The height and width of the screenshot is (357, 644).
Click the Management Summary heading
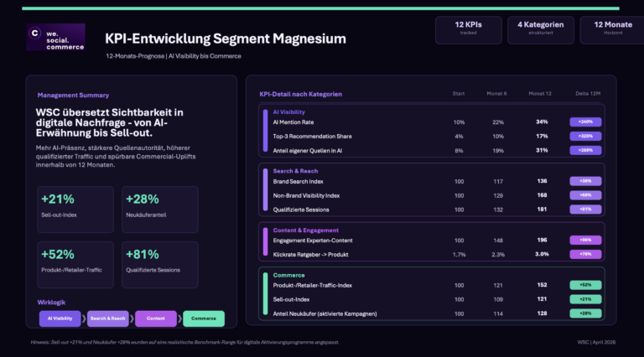click(x=73, y=96)
